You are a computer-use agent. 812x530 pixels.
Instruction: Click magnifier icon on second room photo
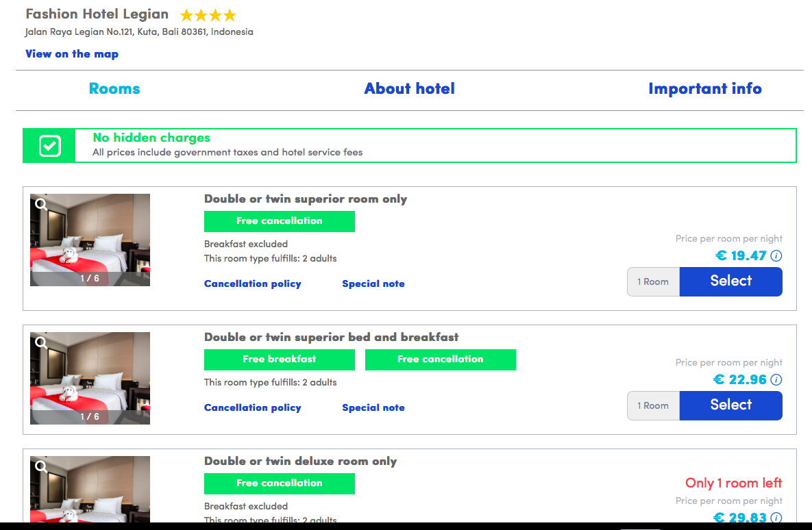(x=42, y=342)
